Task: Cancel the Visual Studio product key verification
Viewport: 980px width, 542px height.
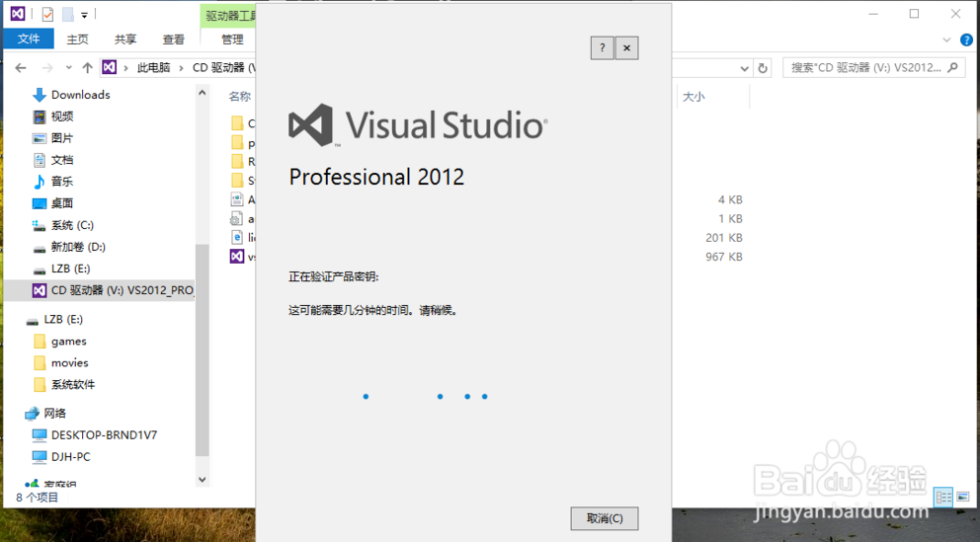Action: [605, 518]
